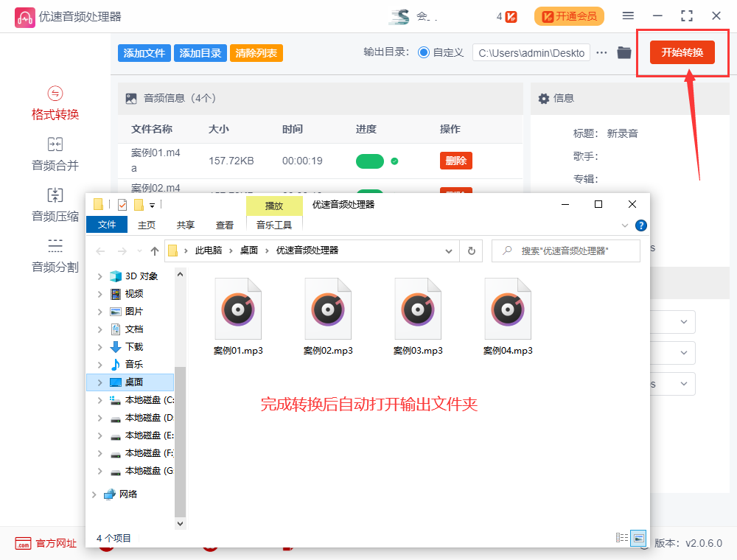The width and height of the screenshot is (737, 560).
Task: Click the Explorer quick access properties checkmark icon
Action: 122,205
